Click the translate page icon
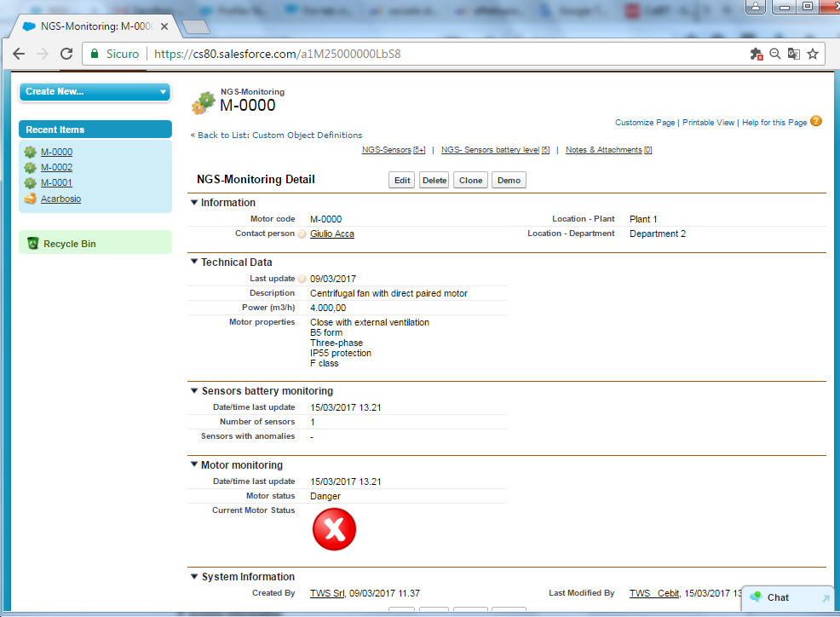Viewport: 840px width, 617px height. click(x=793, y=54)
